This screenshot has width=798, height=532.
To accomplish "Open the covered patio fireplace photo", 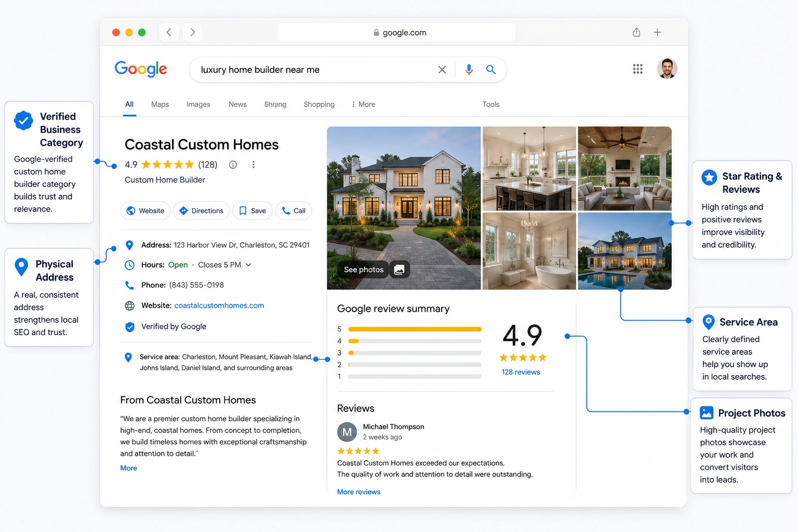I will (x=624, y=168).
